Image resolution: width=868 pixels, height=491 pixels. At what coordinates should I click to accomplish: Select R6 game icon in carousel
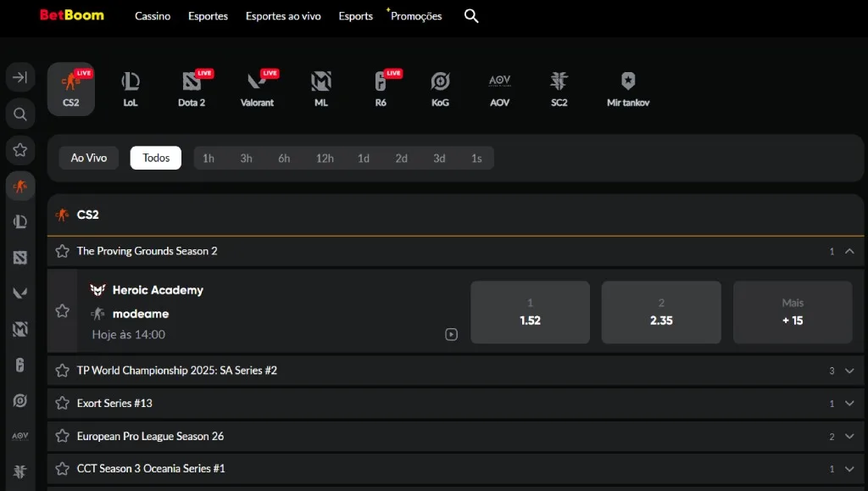pyautogui.click(x=381, y=89)
